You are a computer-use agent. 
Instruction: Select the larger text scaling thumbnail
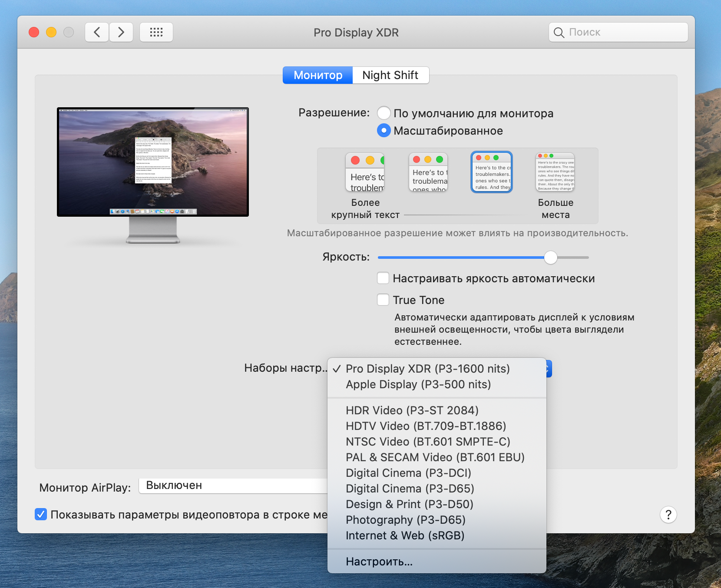point(365,172)
